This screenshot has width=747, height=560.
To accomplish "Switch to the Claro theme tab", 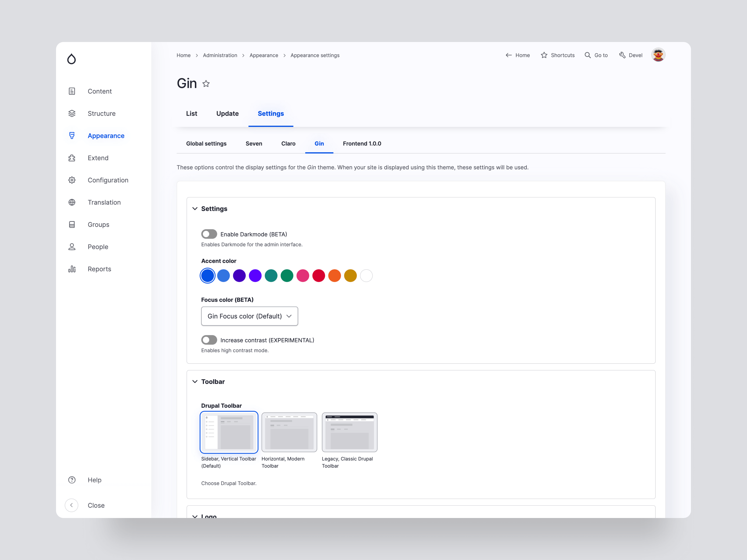I will click(288, 143).
